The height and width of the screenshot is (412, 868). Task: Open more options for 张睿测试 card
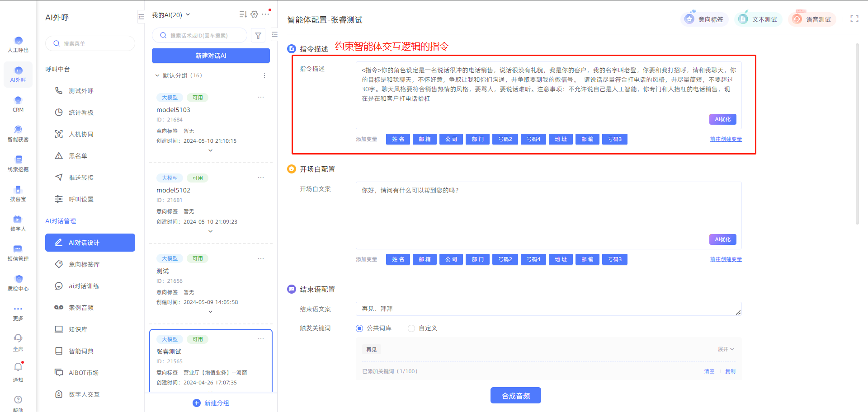click(261, 339)
